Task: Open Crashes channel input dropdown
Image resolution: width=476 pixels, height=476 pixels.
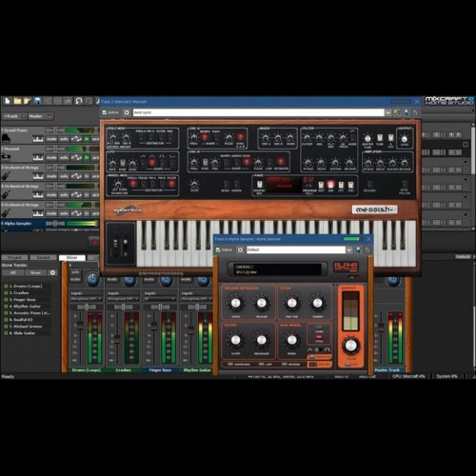Action: tap(123, 299)
